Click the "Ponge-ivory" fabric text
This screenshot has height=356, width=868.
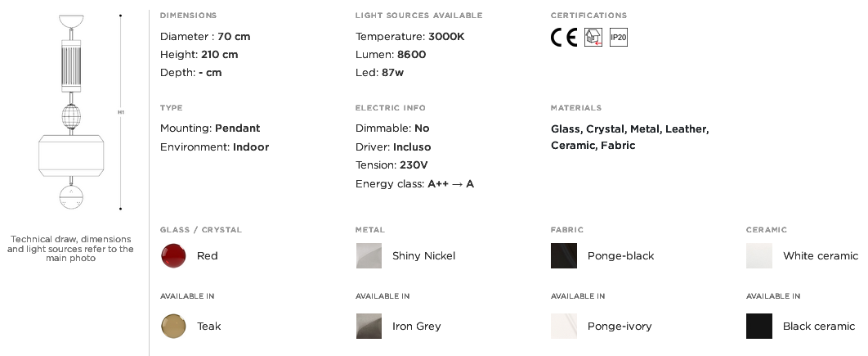[x=620, y=326]
